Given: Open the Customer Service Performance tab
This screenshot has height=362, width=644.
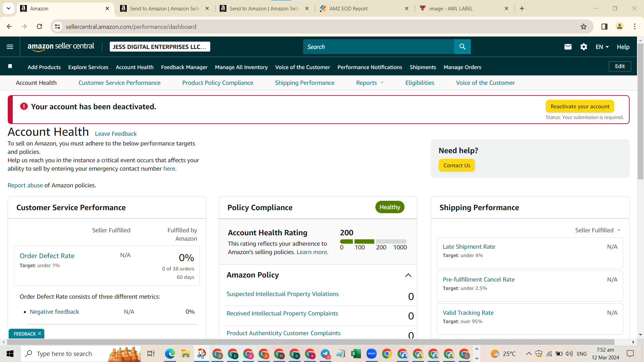Looking at the screenshot, I should (x=119, y=83).
